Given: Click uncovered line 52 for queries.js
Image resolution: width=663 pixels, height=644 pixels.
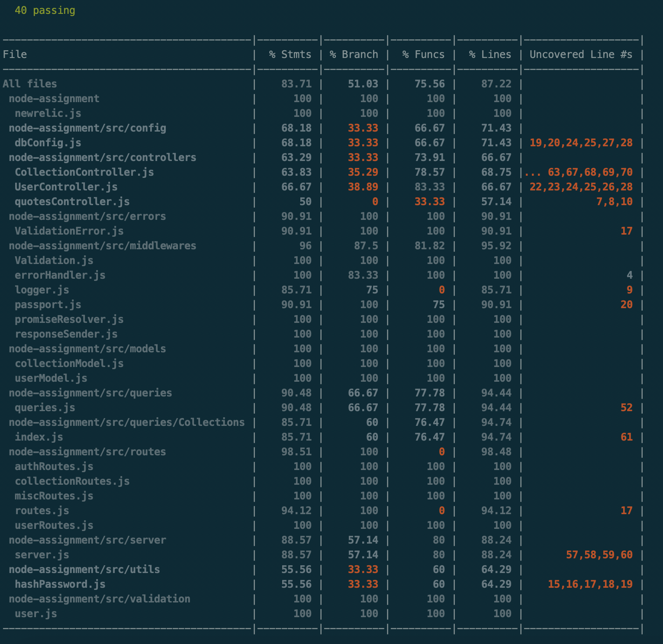Looking at the screenshot, I should point(627,408).
